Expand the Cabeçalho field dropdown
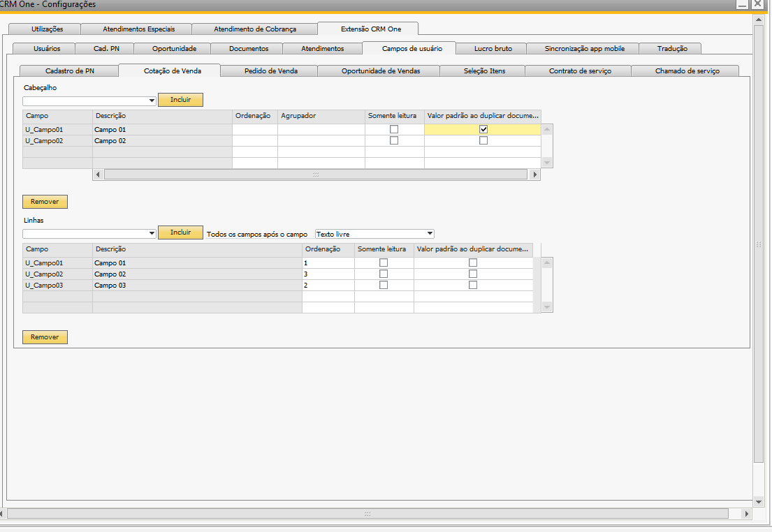772x532 pixels. point(152,101)
